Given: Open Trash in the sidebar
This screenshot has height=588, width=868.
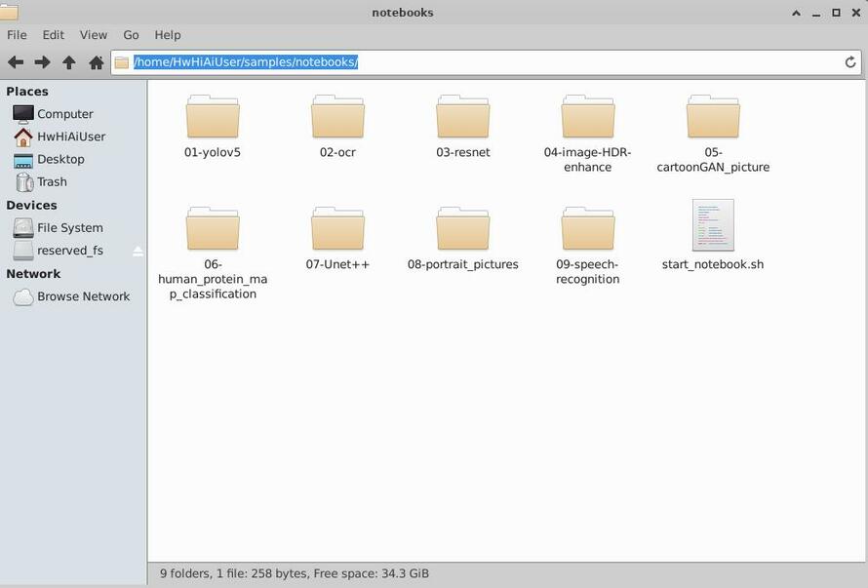Looking at the screenshot, I should [52, 181].
